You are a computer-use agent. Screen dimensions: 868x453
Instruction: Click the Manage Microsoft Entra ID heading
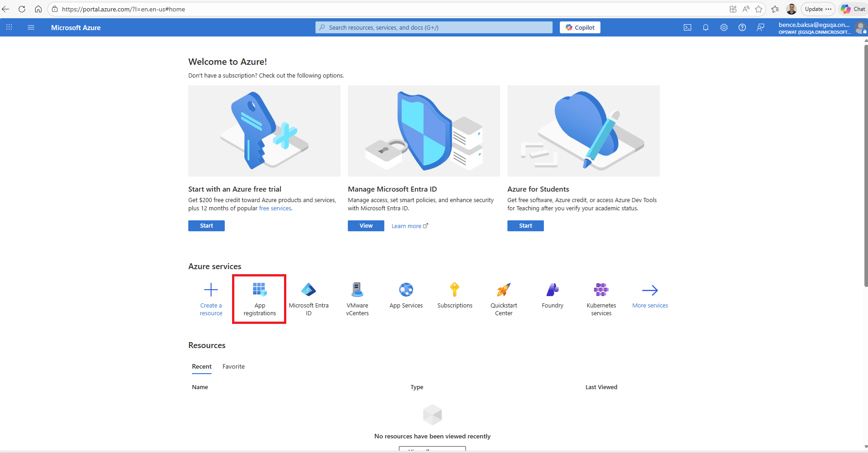click(392, 189)
